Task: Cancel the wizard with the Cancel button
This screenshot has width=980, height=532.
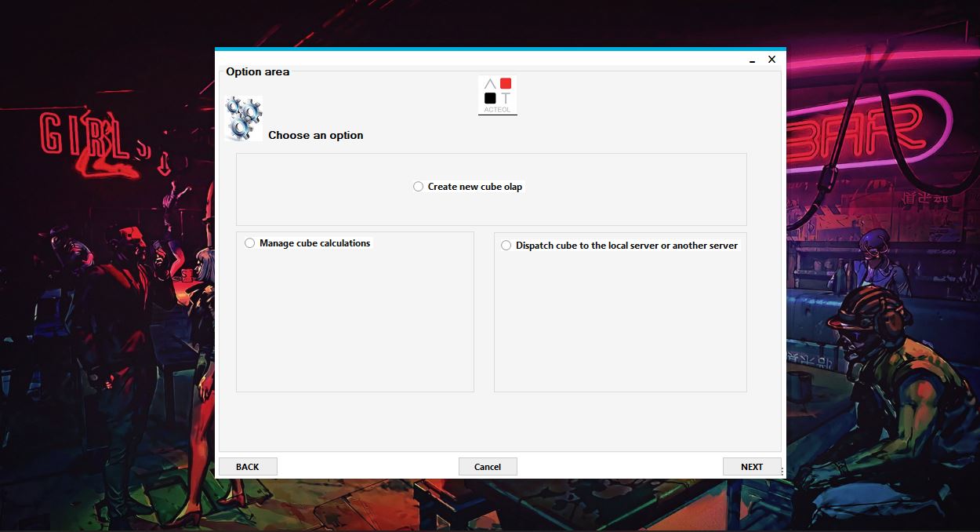Action: (x=488, y=467)
